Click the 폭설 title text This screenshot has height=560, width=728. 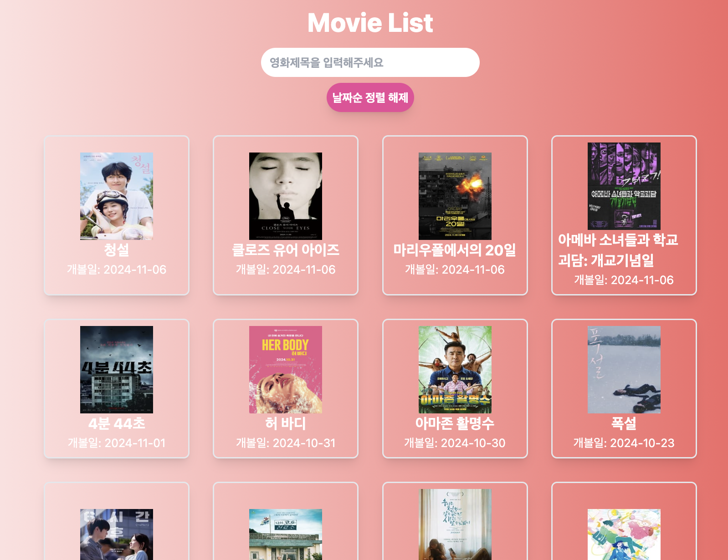(x=624, y=423)
